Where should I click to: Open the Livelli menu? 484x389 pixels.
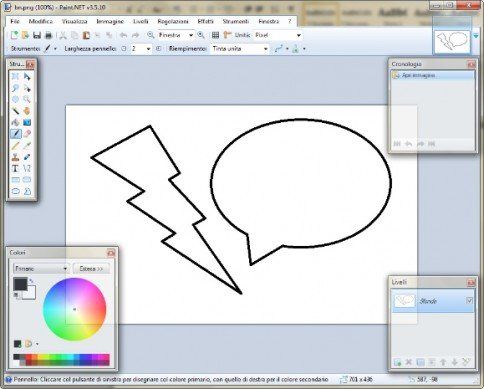[140, 21]
